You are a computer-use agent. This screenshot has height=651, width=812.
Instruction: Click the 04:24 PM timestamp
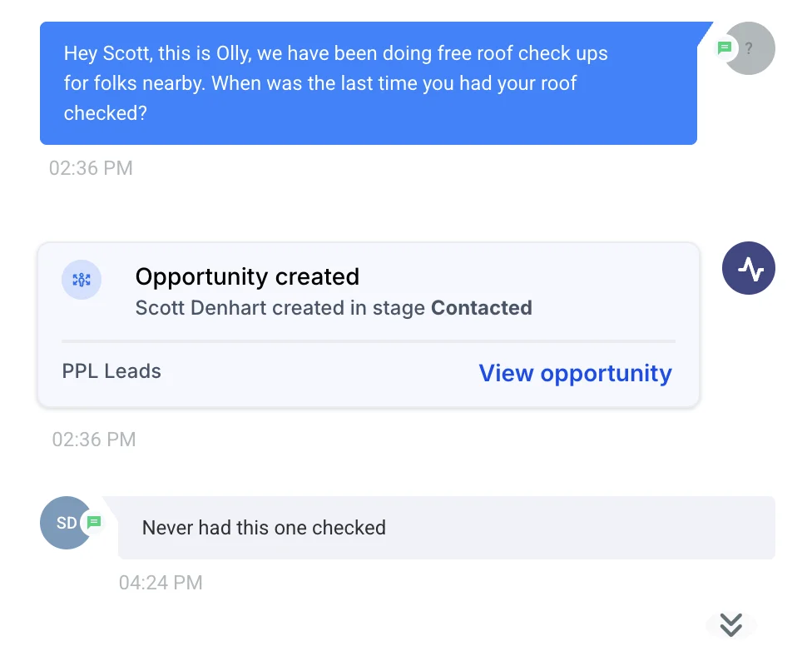[x=161, y=583]
